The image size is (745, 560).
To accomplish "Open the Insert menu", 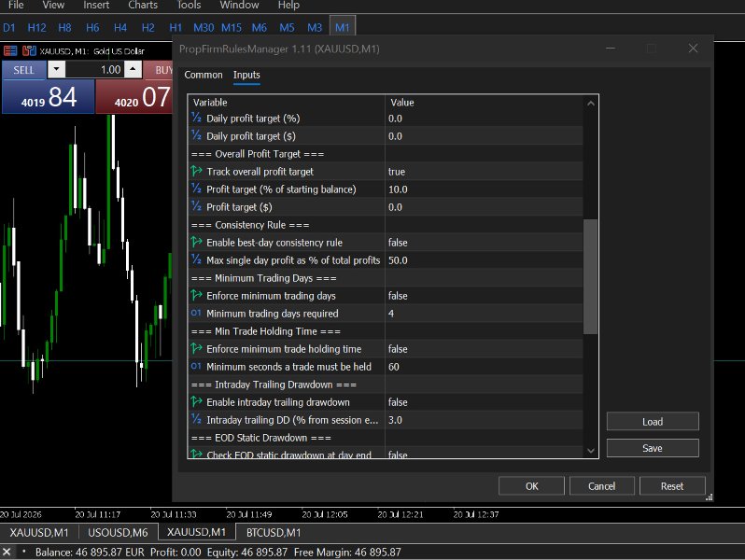I will [x=96, y=6].
